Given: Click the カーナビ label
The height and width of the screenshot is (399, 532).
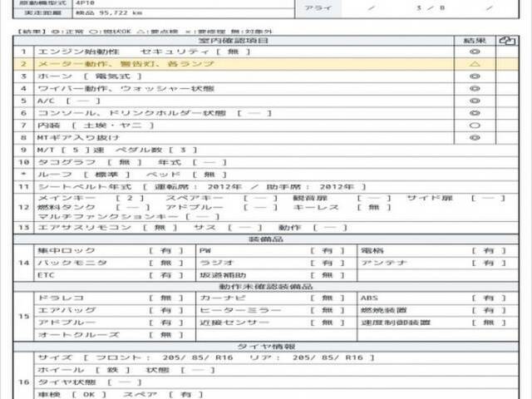Looking at the screenshot, I should click(x=223, y=298).
